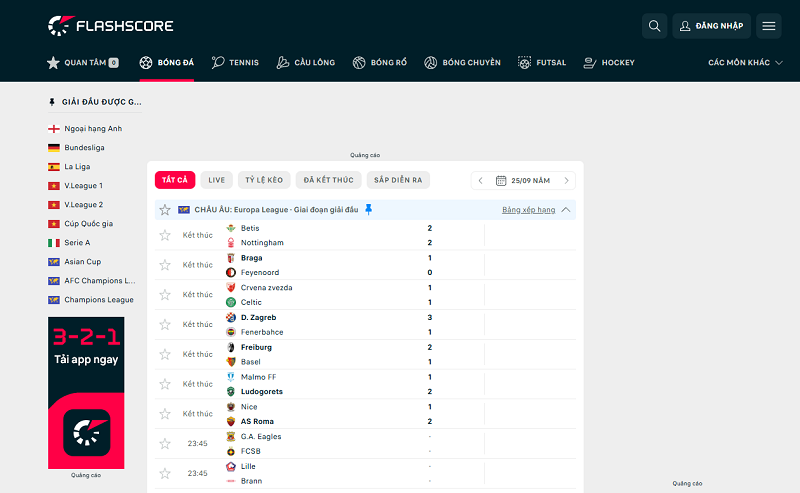The image size is (800, 493).
Task: Show LIVE matches filter
Action: 217,180
